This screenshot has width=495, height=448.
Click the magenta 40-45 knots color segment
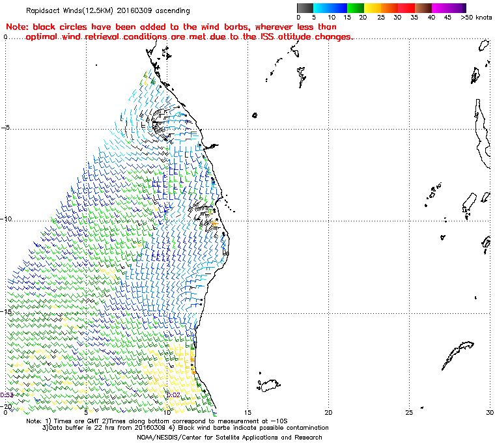coord(440,8)
